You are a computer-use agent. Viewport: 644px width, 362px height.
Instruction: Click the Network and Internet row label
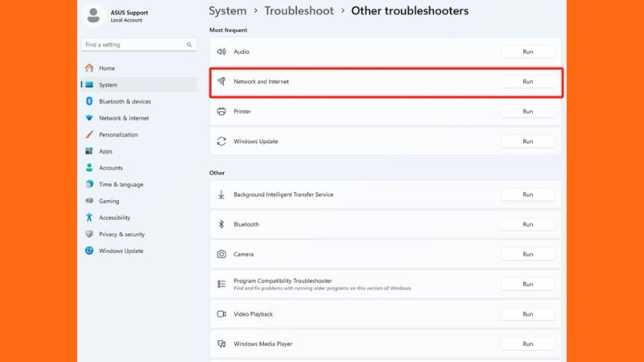(x=261, y=82)
